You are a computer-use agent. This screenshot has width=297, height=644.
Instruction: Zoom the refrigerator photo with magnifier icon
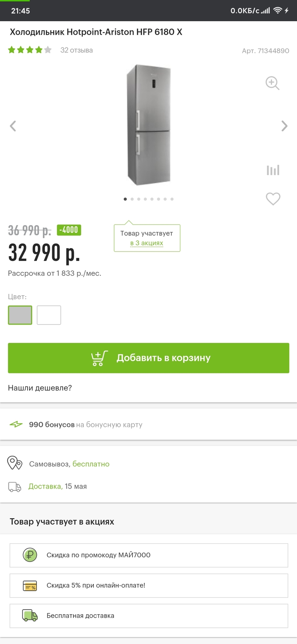272,83
